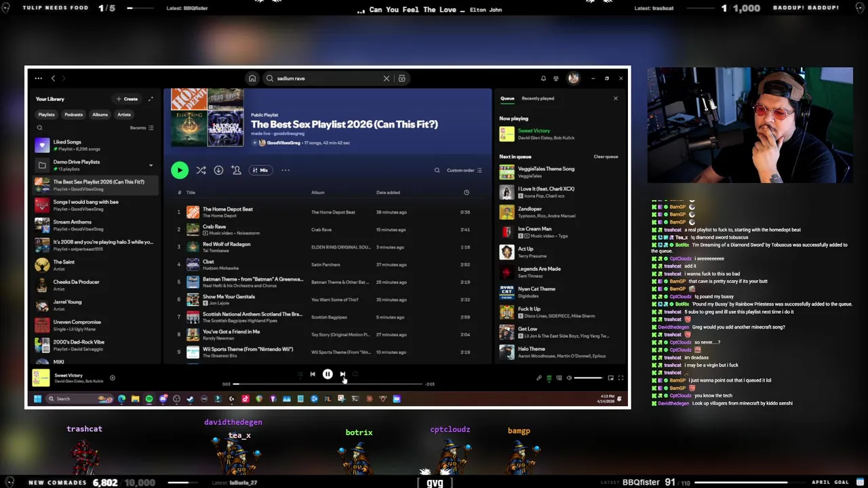Screen dimensions: 868x488
Task: Skip to the previous track
Action: (313, 374)
